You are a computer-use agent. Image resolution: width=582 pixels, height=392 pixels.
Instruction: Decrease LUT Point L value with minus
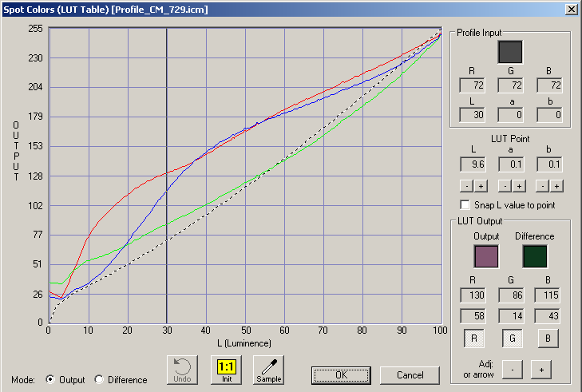pyautogui.click(x=466, y=186)
